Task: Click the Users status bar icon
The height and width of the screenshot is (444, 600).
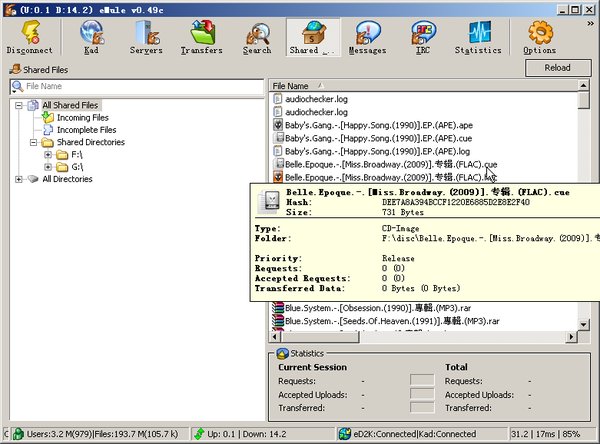Action: point(18,434)
